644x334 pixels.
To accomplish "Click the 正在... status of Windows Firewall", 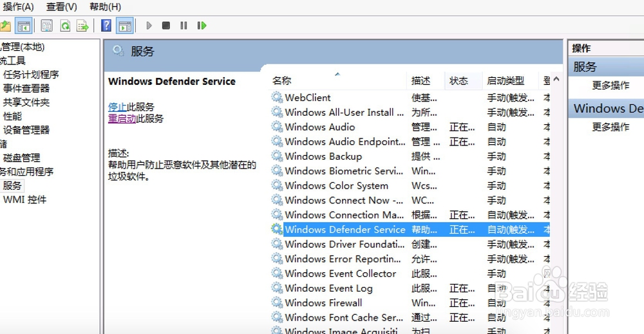I will (x=462, y=303).
